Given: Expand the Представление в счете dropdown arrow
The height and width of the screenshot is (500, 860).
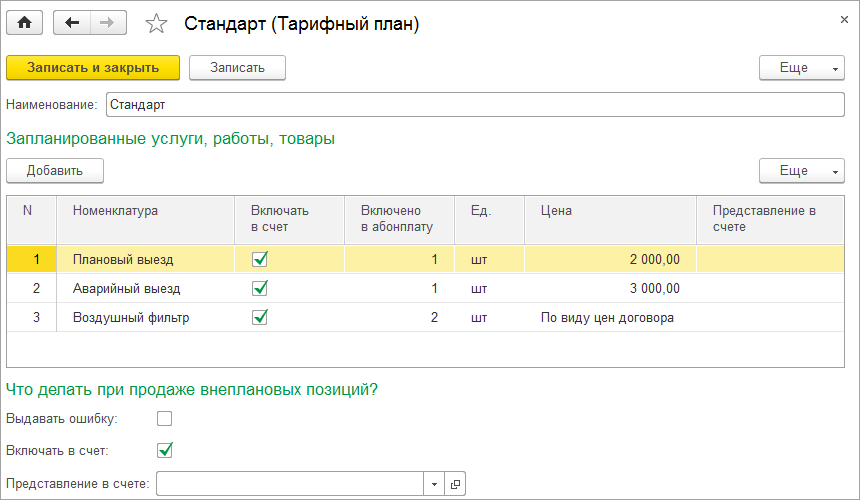Looking at the screenshot, I should 434,484.
